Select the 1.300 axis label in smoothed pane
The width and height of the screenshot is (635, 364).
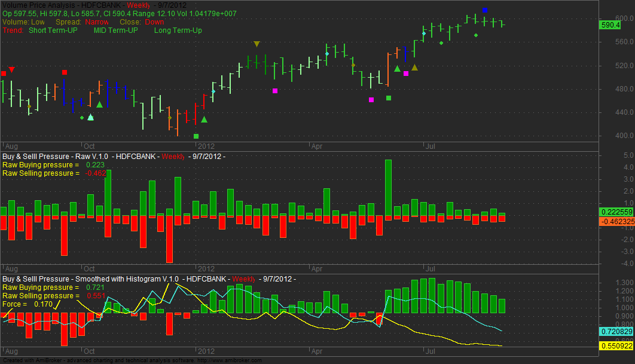coord(625,283)
